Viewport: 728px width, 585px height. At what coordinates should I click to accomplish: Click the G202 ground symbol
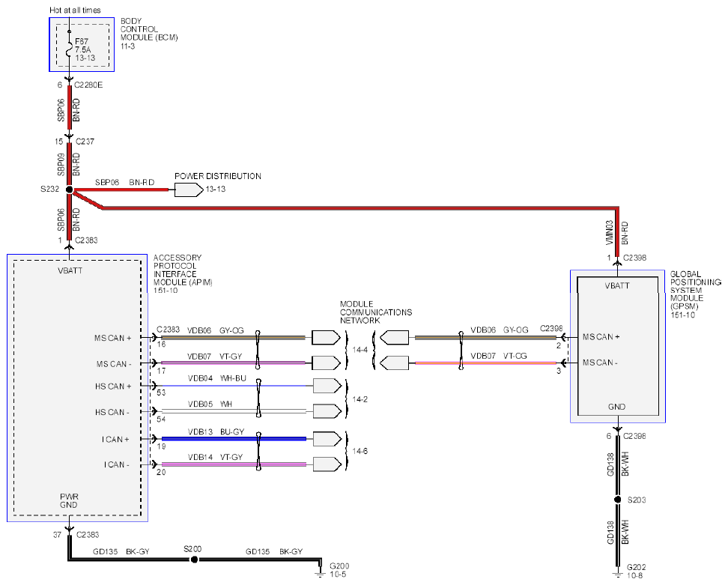pyautogui.click(x=617, y=572)
